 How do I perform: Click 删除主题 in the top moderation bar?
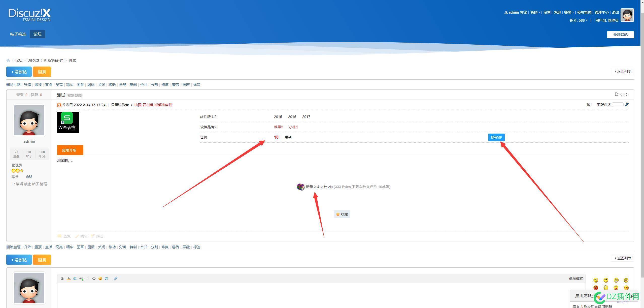[13, 85]
